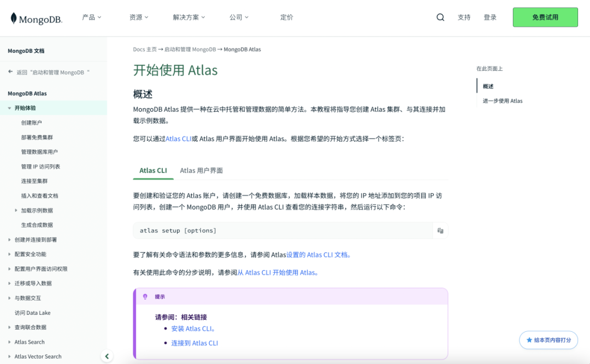
Task: Click the green 免费试用 button
Action: [545, 17]
